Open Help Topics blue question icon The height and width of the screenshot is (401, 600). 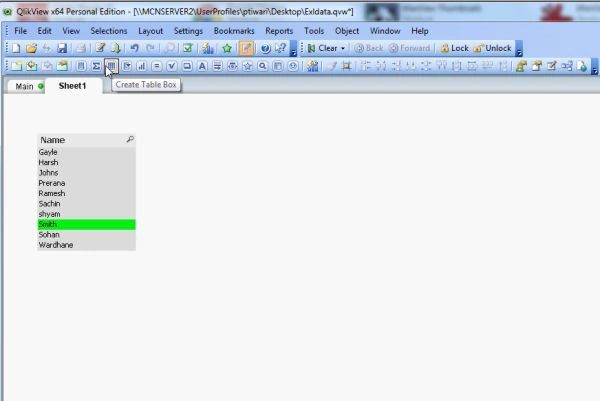(x=265, y=48)
